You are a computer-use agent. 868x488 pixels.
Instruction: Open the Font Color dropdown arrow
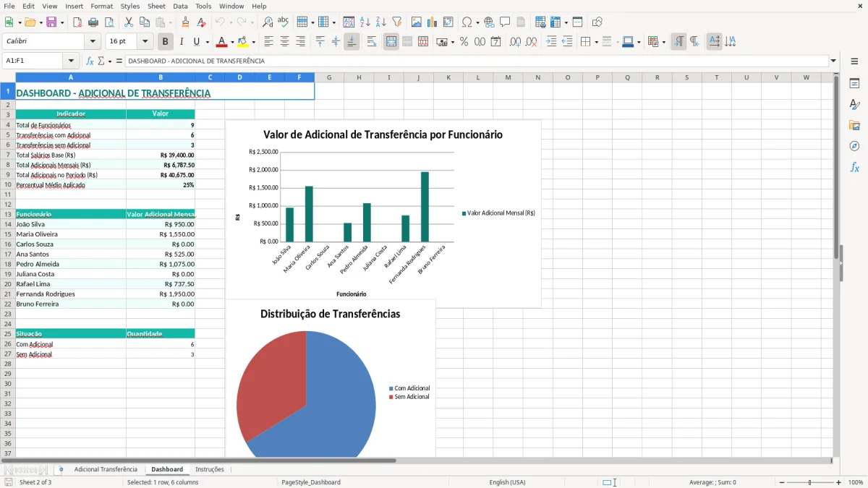pyautogui.click(x=232, y=42)
